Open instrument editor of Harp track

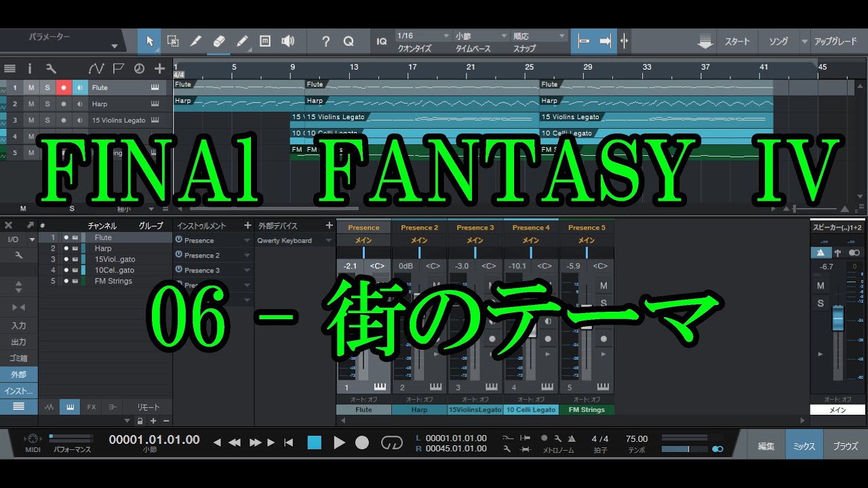pos(155,104)
